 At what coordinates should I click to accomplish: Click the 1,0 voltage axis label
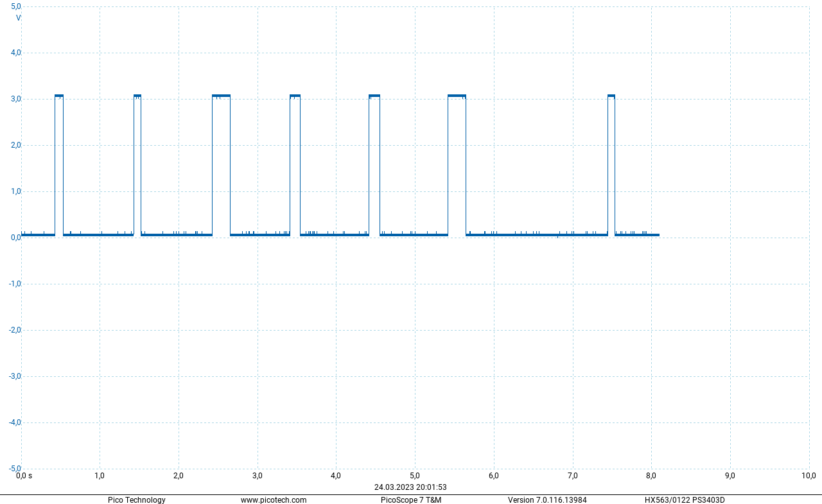tap(16, 191)
